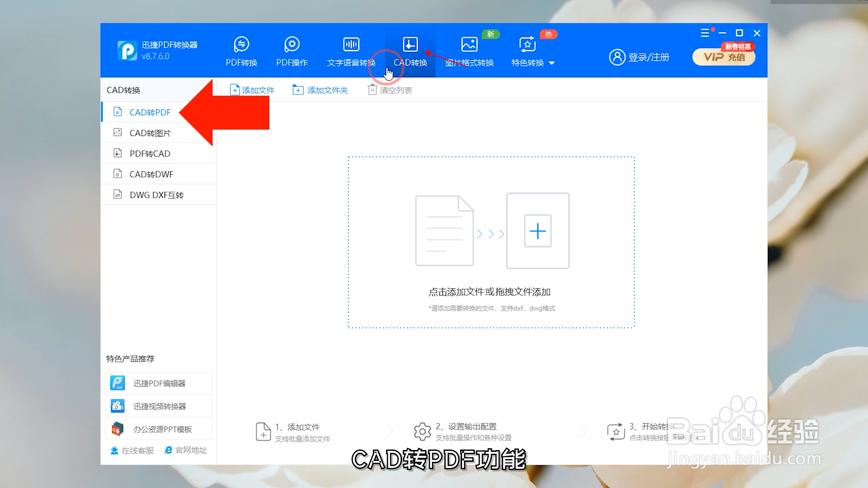Image resolution: width=868 pixels, height=488 pixels.
Task: Expand the 特色转换 dropdown arrow
Action: pos(552,63)
